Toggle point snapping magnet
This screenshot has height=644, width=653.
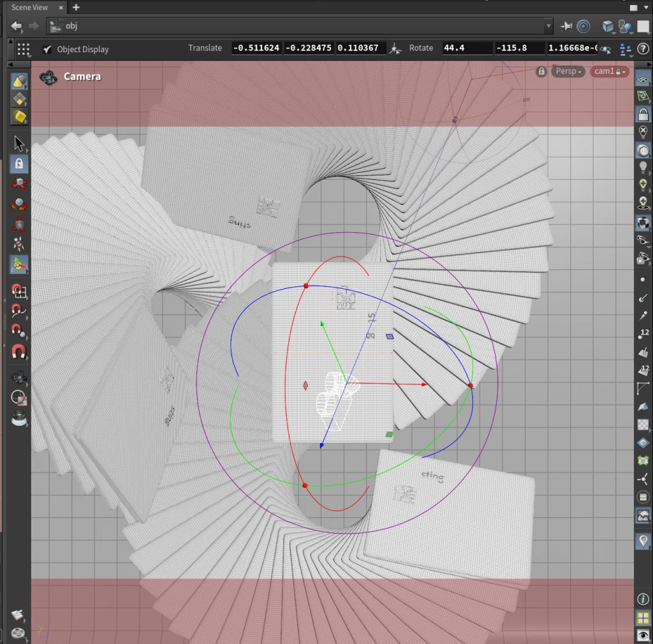[18, 332]
